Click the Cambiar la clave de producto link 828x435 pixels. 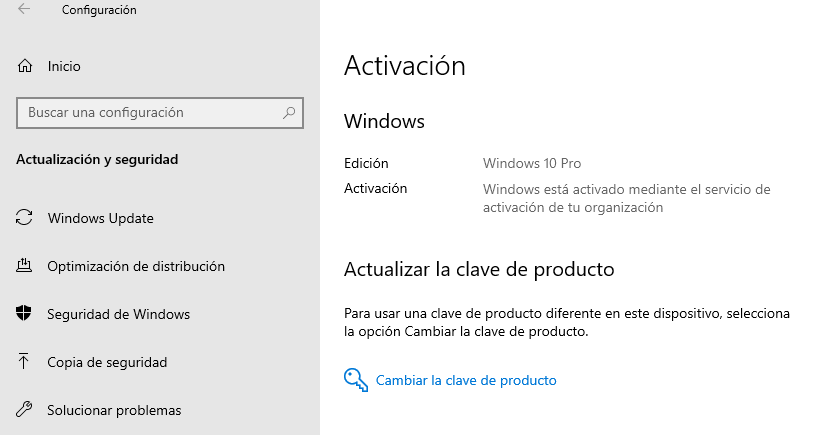click(466, 380)
